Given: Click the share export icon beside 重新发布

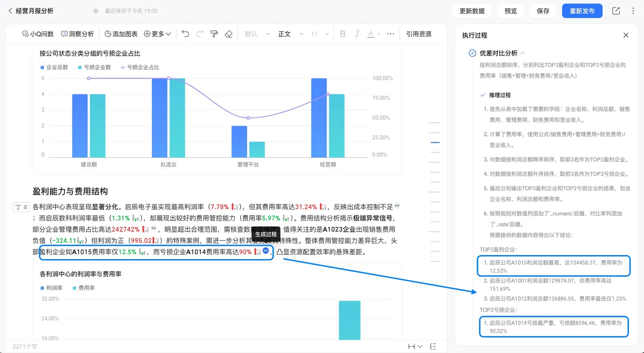Looking at the screenshot, I should [x=616, y=11].
